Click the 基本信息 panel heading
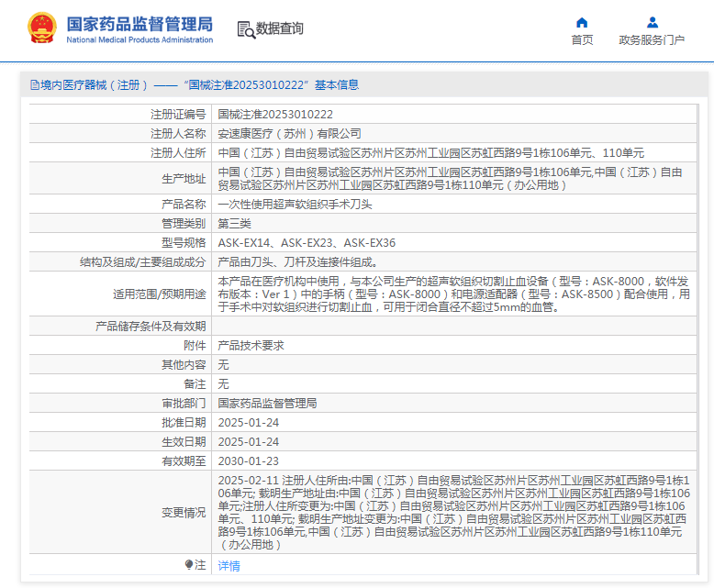This screenshot has width=714, height=588. [195, 85]
